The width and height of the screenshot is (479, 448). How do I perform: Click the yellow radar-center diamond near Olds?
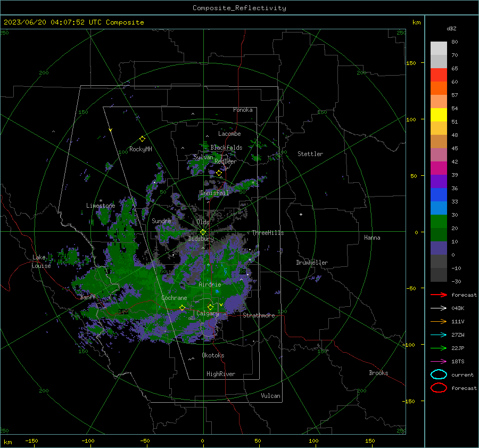point(203,232)
